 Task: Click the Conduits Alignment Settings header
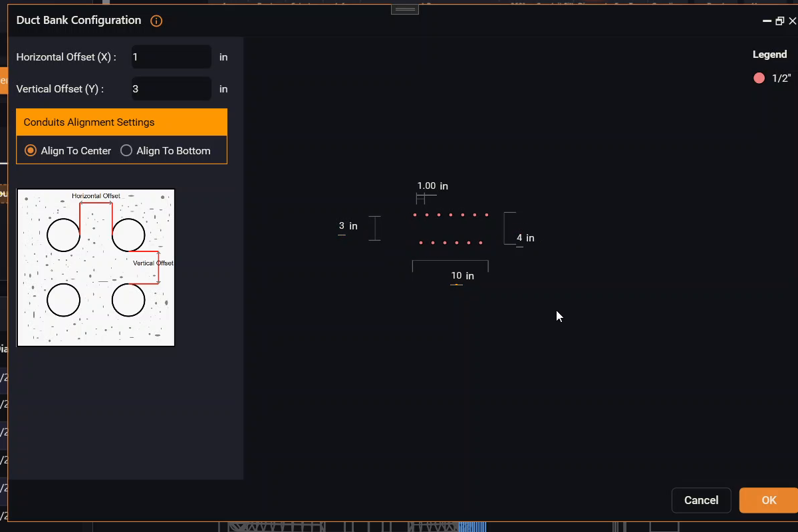pos(122,122)
